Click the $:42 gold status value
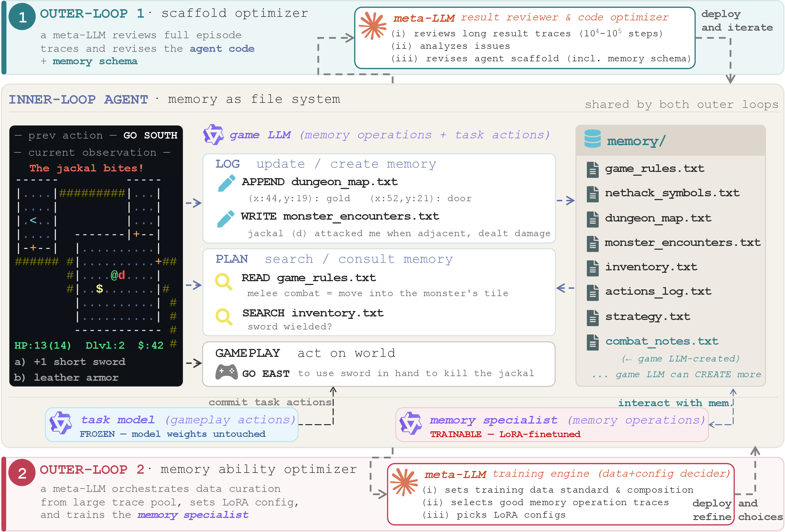Viewport: 785px width, 532px height. tap(151, 345)
